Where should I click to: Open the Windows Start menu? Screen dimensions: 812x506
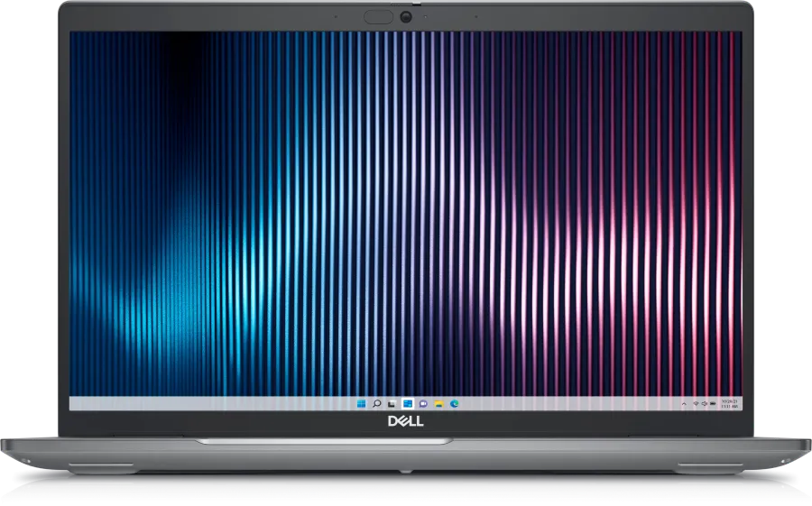362,403
